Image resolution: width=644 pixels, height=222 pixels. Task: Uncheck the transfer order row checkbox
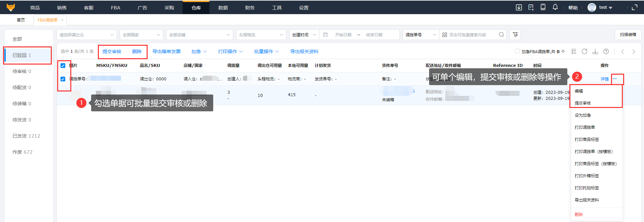[x=63, y=79]
